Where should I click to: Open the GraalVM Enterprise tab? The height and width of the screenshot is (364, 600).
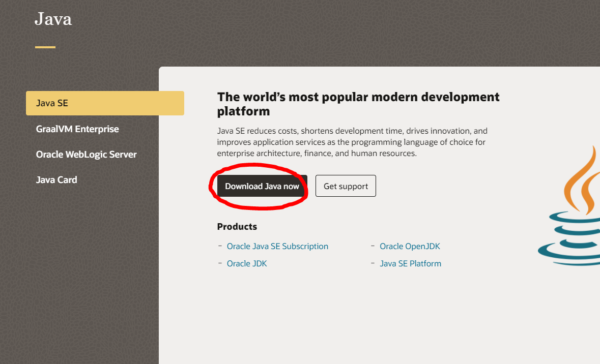point(77,129)
